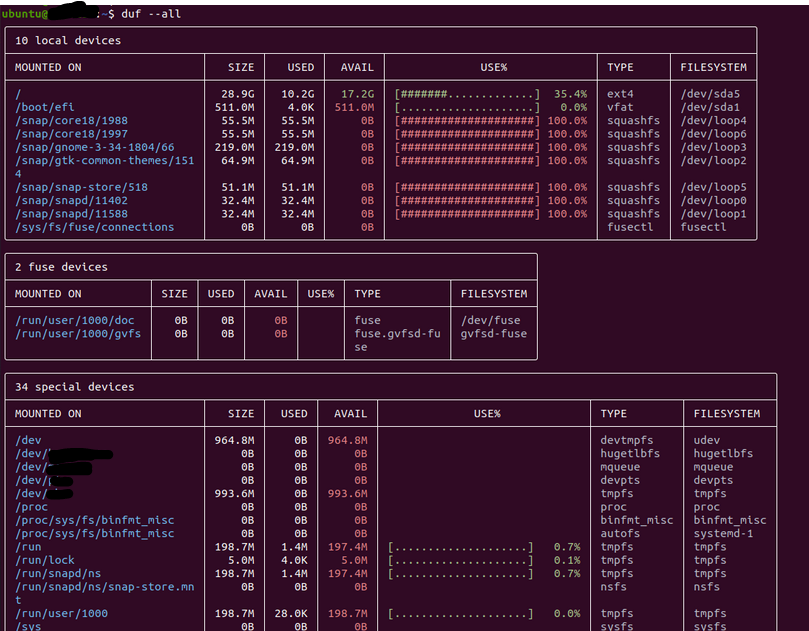
Task: Click the '/dev/loop3' filesystem entry
Action: [x=714, y=147]
